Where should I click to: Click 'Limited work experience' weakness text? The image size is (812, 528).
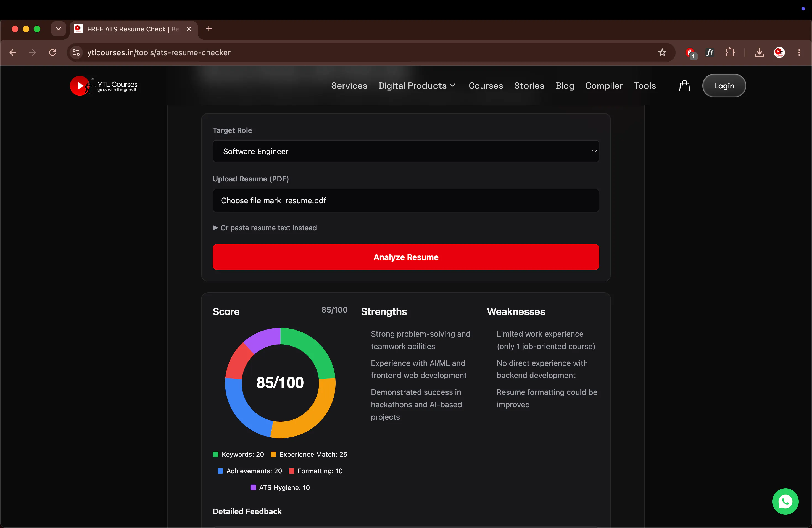pyautogui.click(x=545, y=340)
